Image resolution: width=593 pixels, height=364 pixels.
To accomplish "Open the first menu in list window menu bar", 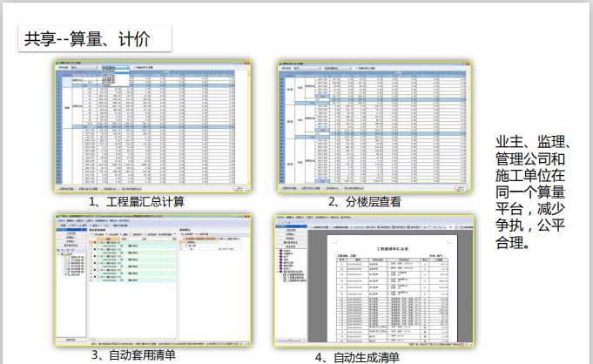I will (x=58, y=220).
